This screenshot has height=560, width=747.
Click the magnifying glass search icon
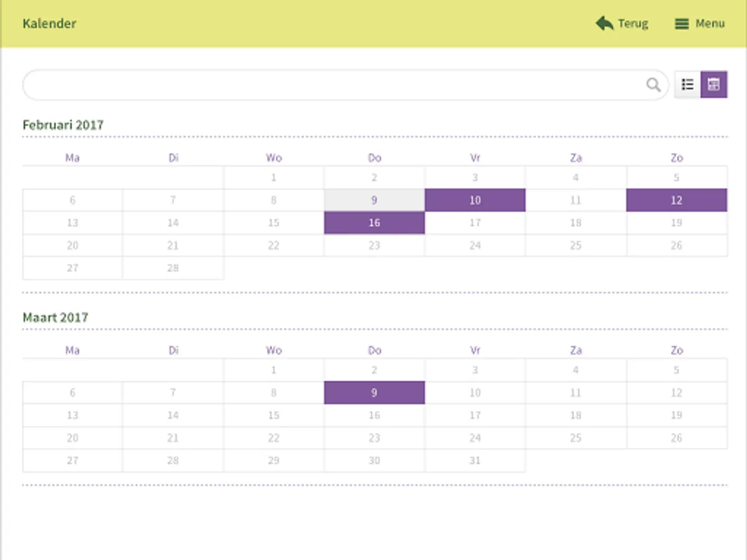click(x=653, y=85)
